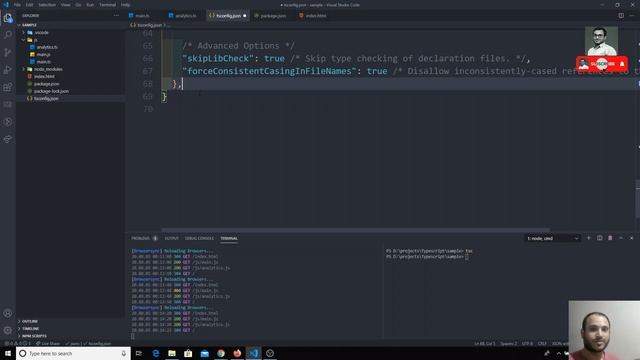
Task: Click the tsconfig.json breadcrumb
Action: pos(149,25)
